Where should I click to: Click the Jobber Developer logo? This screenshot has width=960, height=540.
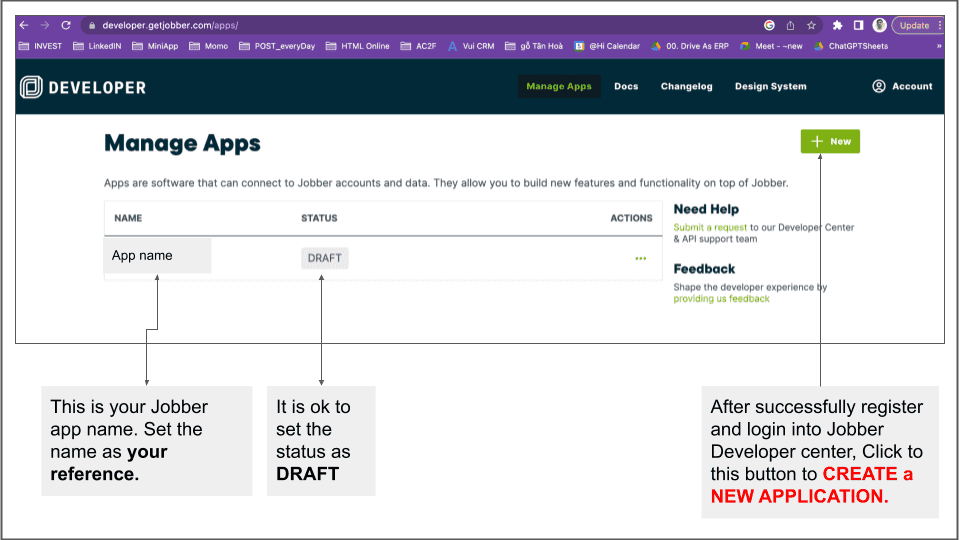[x=83, y=87]
